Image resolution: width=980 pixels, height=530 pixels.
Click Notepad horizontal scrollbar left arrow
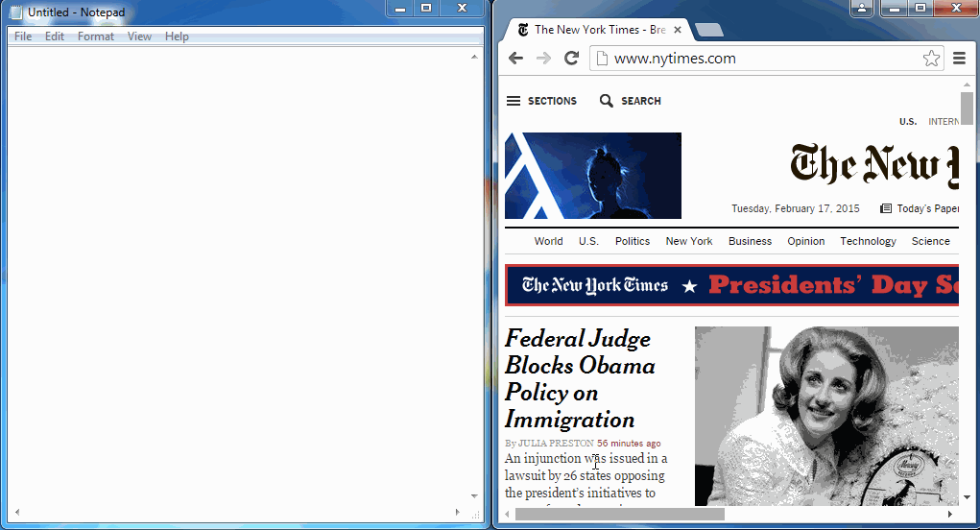17,512
